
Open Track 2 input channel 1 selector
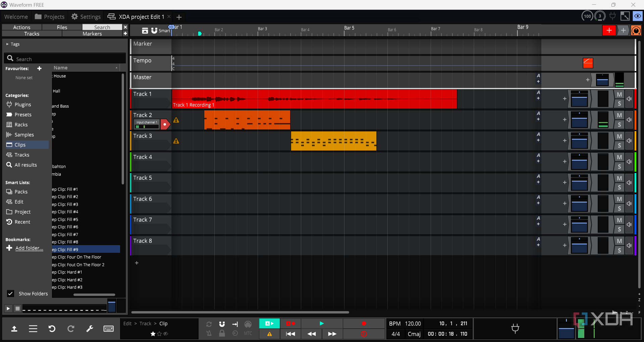click(x=147, y=125)
